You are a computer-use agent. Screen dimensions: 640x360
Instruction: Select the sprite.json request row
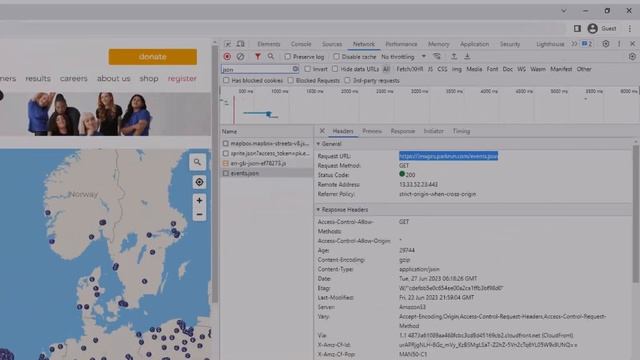[x=267, y=153]
